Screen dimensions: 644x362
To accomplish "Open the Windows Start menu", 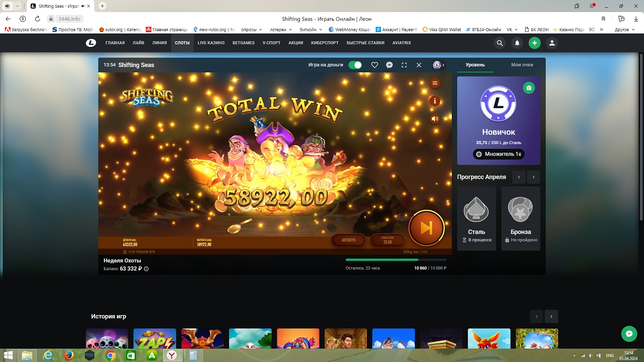I will 8,355.
